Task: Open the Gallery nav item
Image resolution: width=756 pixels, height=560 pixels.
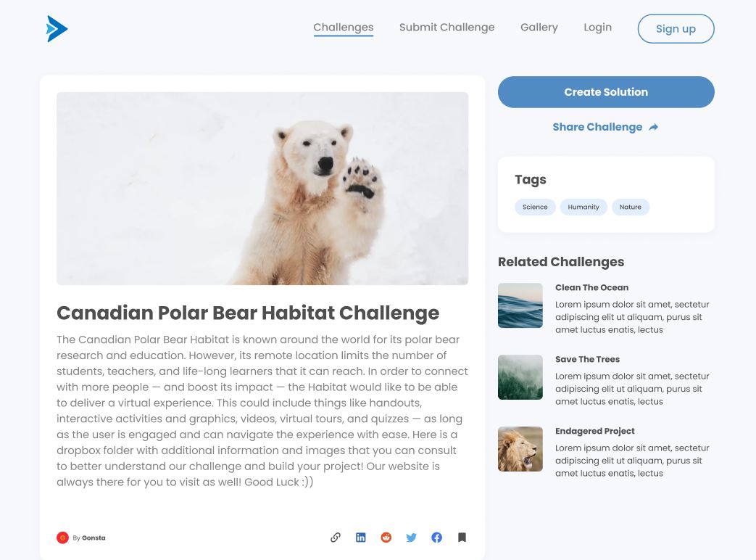Action: point(539,28)
